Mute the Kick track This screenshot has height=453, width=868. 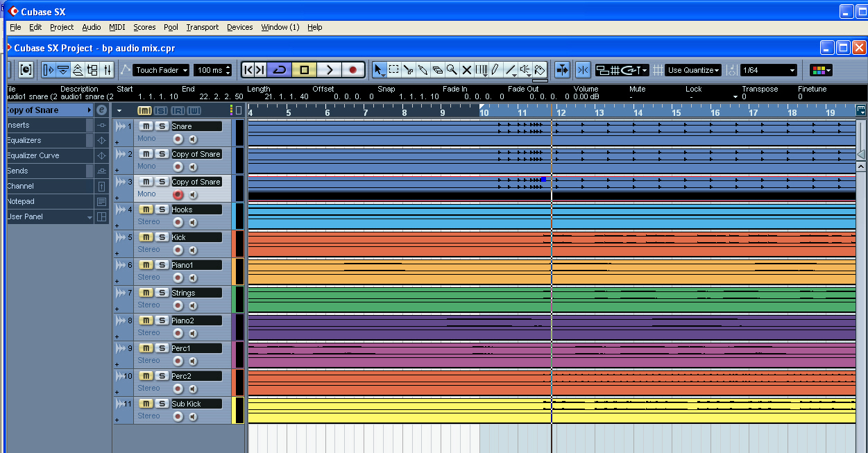coord(146,237)
